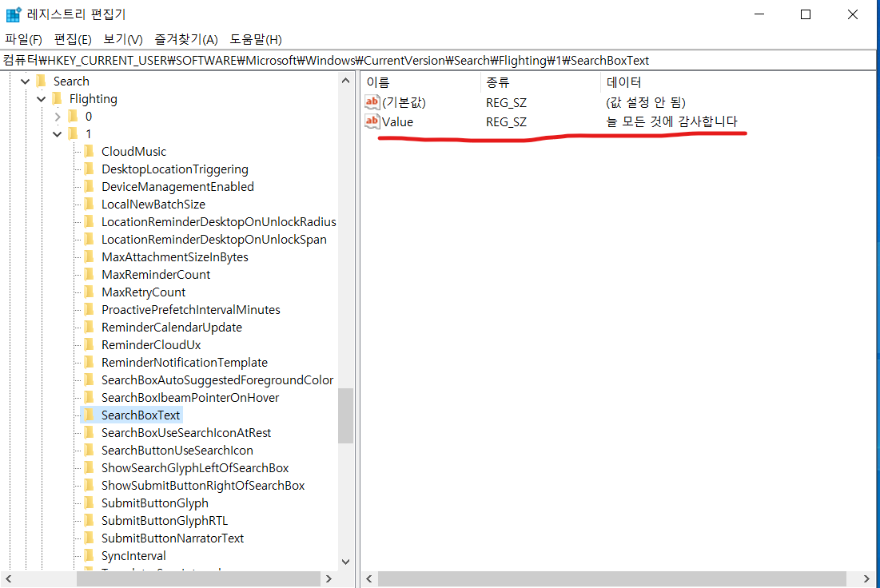Viewport: 880px width, 588px height.
Task: Click the MaxAttachmentSizeInBytes folder icon
Action: point(89,257)
